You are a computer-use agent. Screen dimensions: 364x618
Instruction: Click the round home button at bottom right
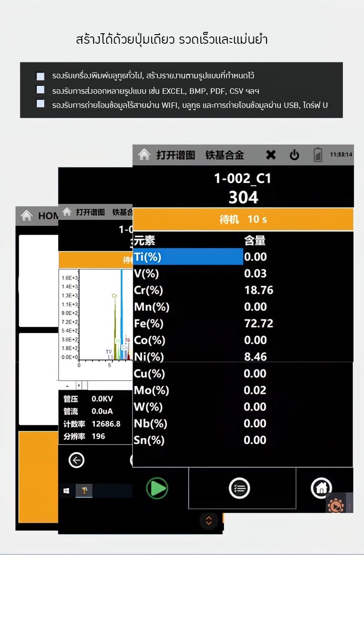coord(321,488)
